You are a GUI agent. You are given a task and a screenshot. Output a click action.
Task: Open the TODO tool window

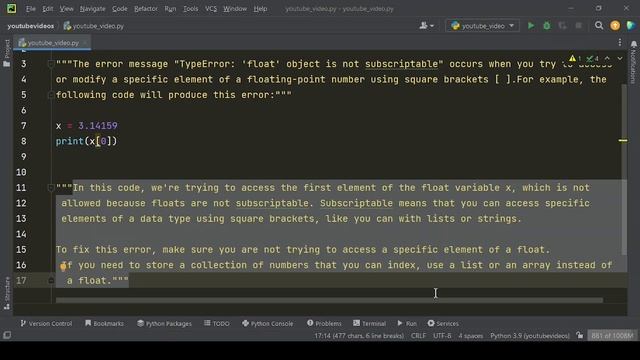217,323
